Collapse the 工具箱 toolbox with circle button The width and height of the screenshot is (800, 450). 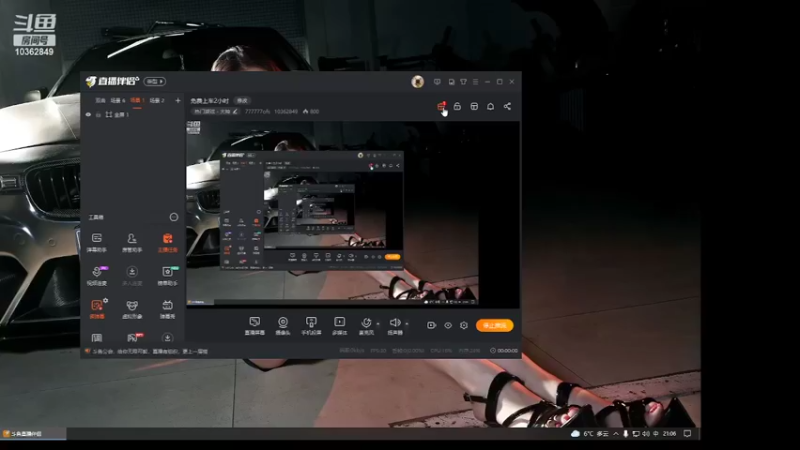[x=173, y=217]
